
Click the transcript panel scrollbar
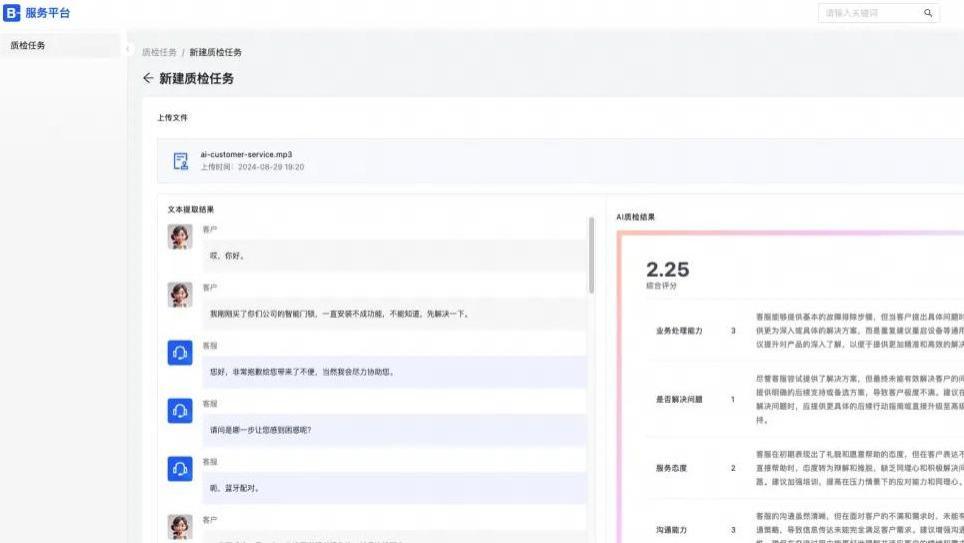pyautogui.click(x=591, y=255)
